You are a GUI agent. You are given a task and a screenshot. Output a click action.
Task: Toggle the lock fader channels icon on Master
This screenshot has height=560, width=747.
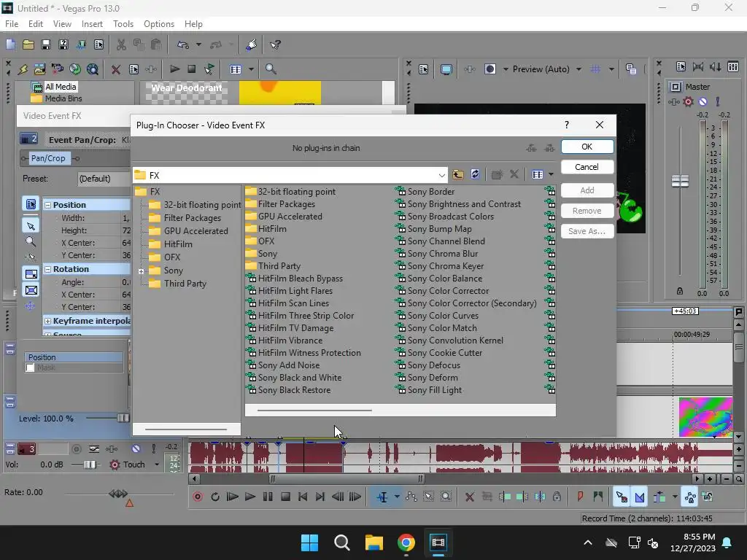pos(680,291)
